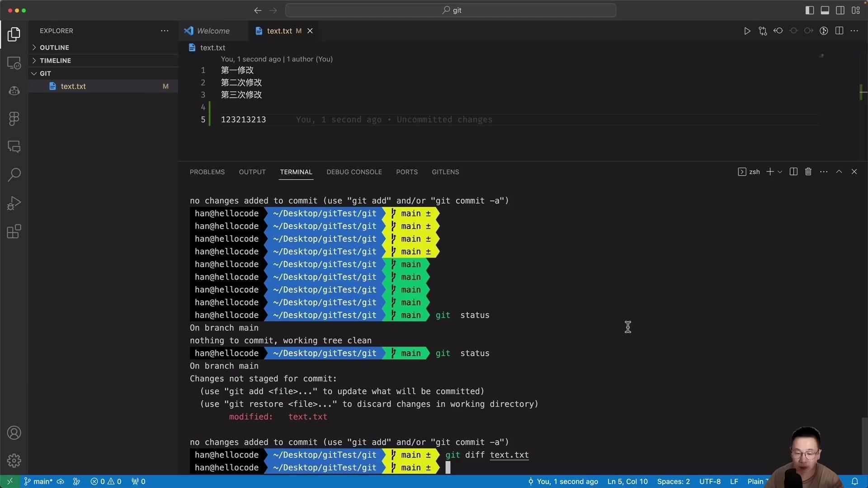
Task: Open the Extensions view icon
Action: [14, 231]
